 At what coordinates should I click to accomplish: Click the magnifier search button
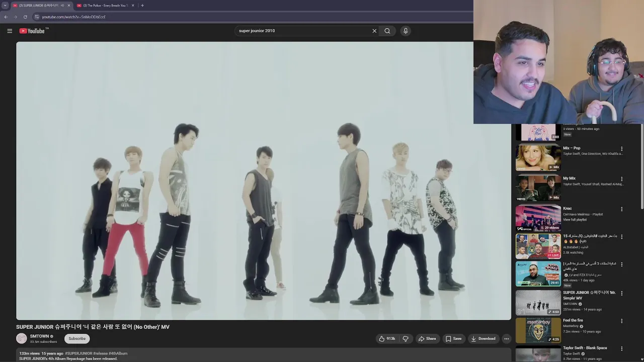point(387,31)
